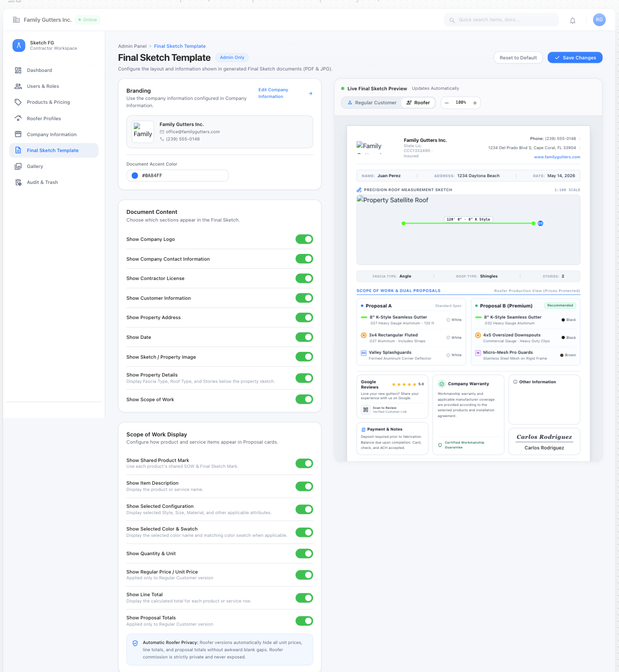Click Reset to Default button
The image size is (619, 672).
(x=518, y=58)
